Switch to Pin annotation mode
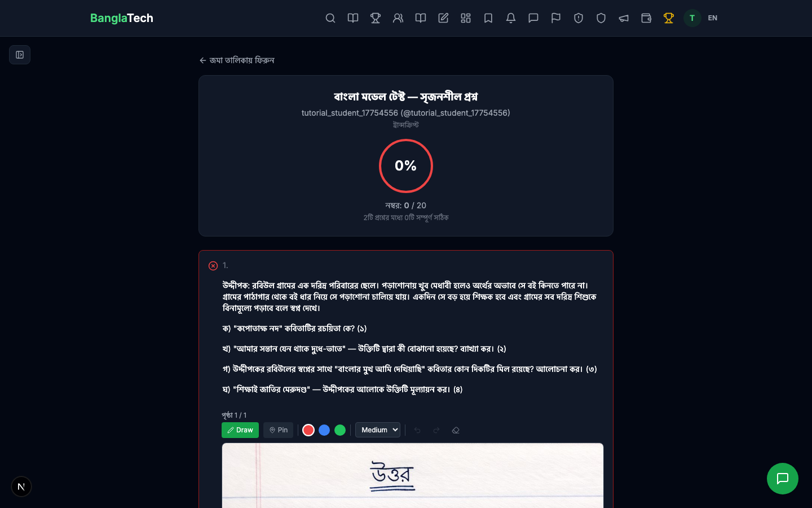This screenshot has height=508, width=812. (x=279, y=430)
